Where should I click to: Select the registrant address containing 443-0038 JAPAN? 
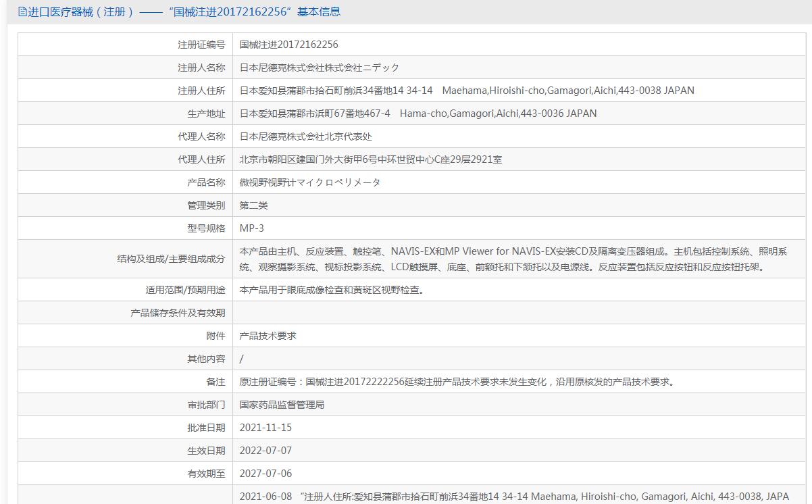(467, 91)
